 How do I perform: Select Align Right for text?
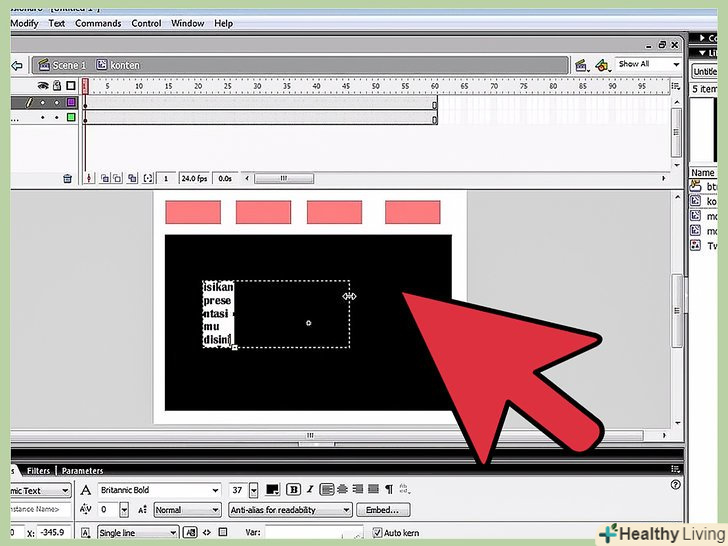pos(358,489)
